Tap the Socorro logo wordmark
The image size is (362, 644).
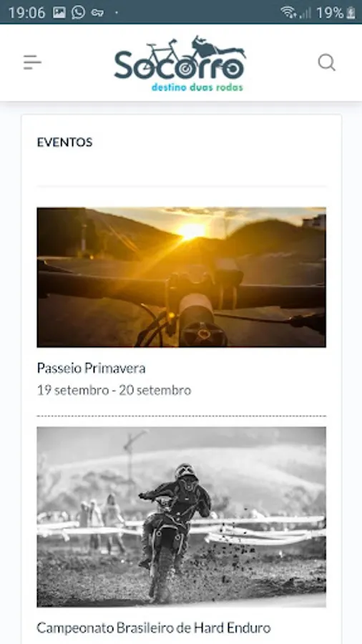[x=180, y=64]
